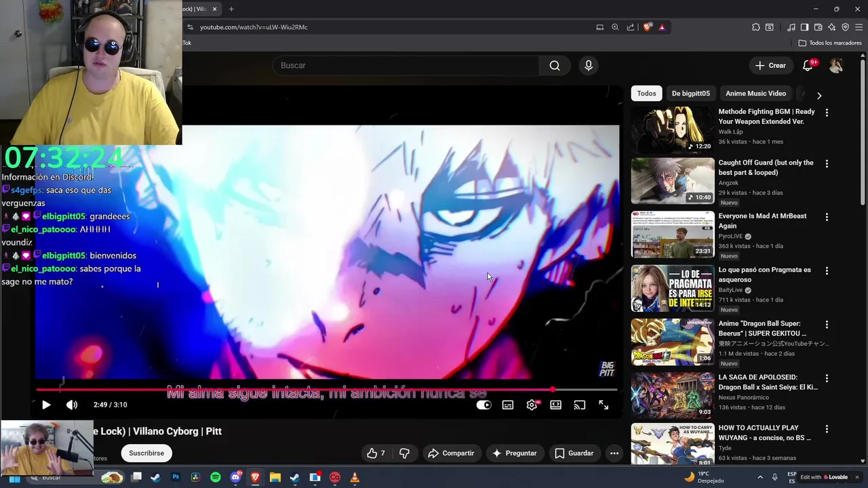Open Photoshop from the taskbar

coord(176,477)
